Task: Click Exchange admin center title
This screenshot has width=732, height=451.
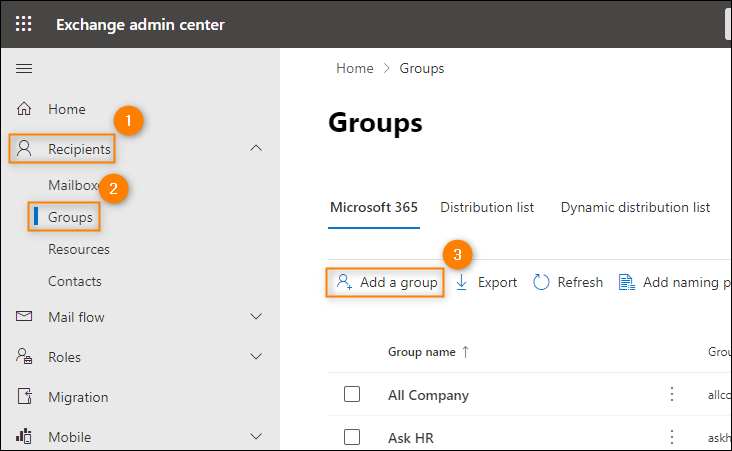Action: click(140, 24)
